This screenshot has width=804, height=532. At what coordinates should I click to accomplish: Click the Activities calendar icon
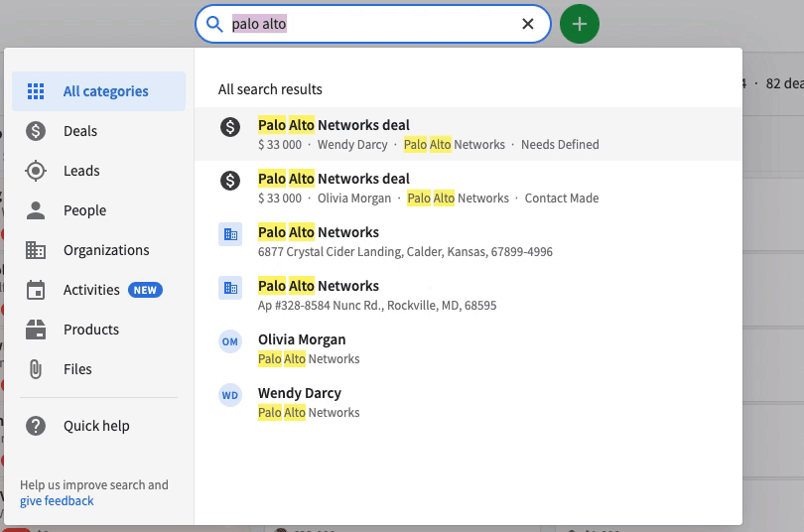(36, 290)
